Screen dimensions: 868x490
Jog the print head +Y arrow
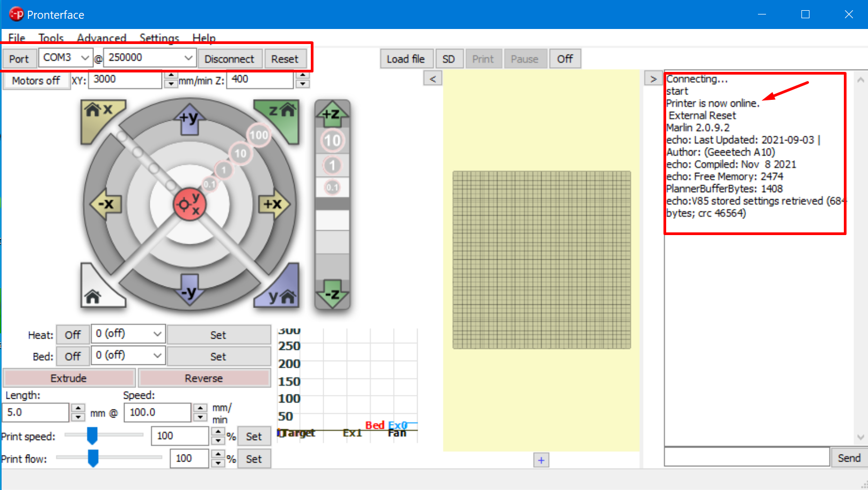click(189, 118)
